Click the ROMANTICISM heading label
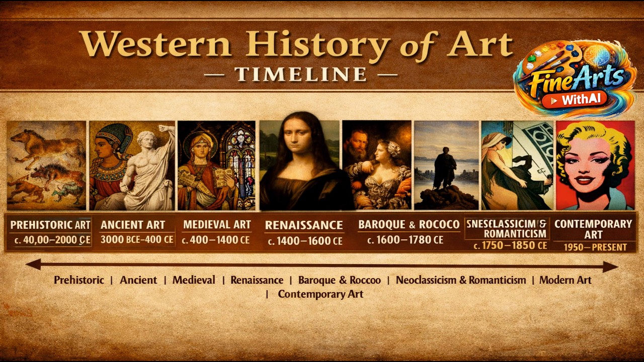644x362 pixels. point(515,234)
